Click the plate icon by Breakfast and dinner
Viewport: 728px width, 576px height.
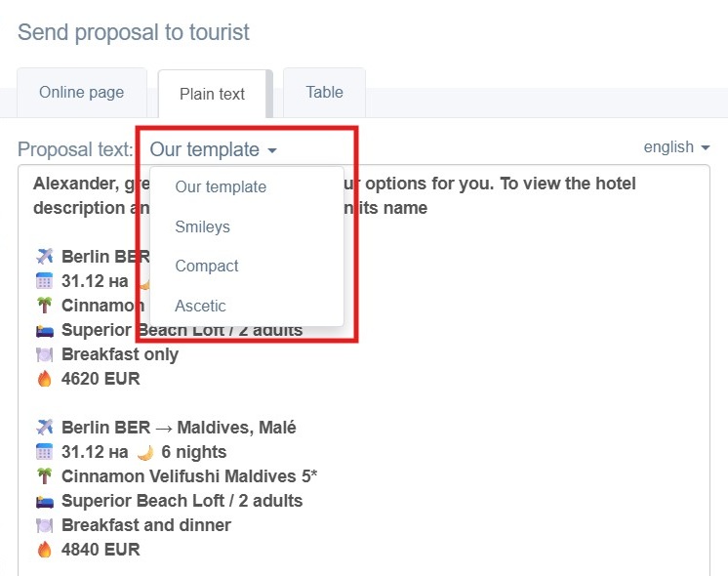click(45, 525)
